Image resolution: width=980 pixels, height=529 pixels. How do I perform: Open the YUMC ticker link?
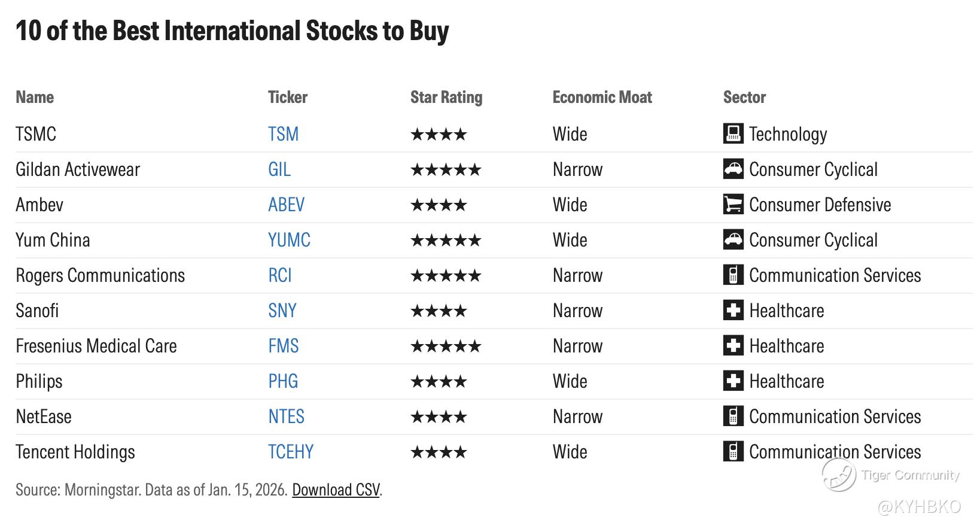coord(289,240)
